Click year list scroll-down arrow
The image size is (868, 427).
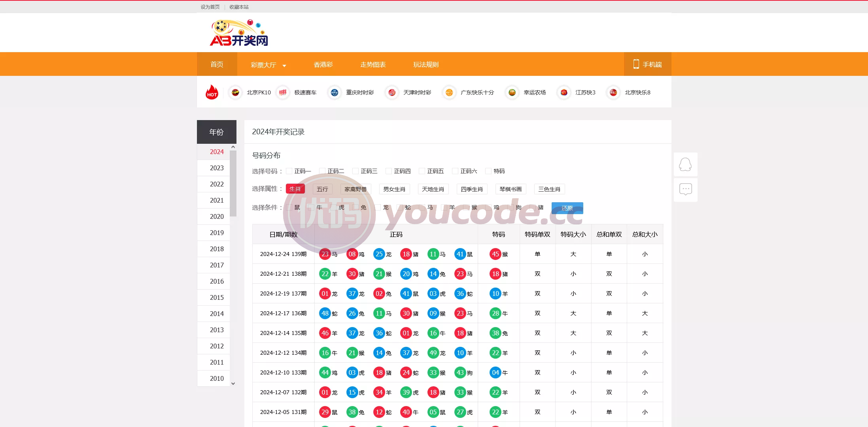(x=233, y=383)
